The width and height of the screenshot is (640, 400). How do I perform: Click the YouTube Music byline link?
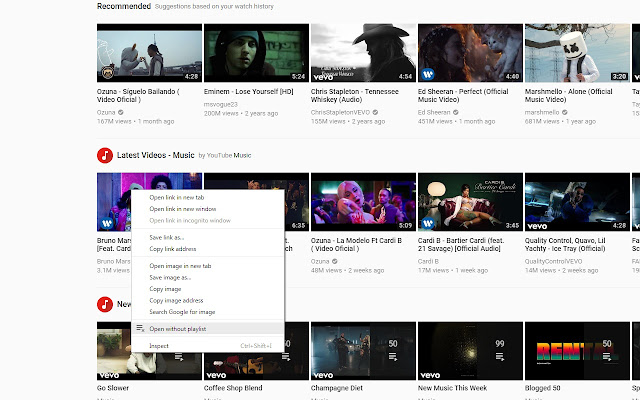click(229, 156)
